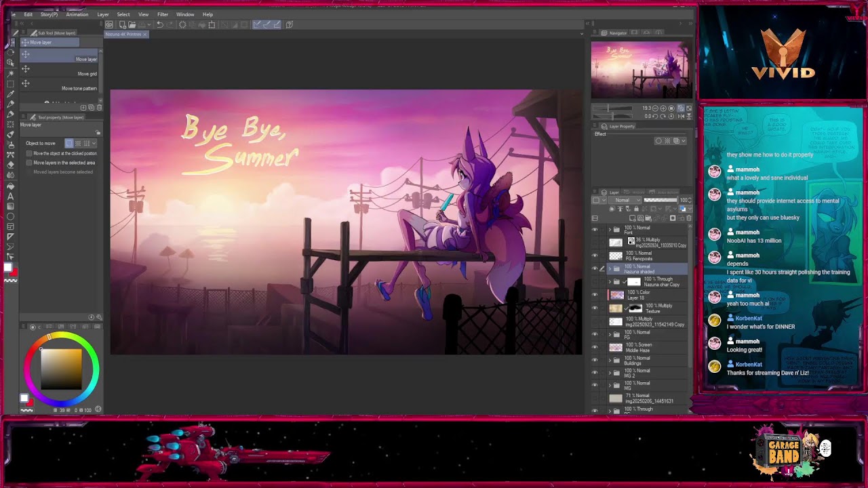Select the Text tool

(x=11, y=196)
